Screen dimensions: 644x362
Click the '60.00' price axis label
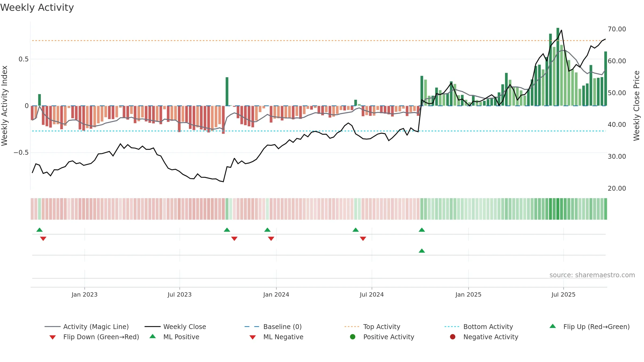click(x=617, y=61)
